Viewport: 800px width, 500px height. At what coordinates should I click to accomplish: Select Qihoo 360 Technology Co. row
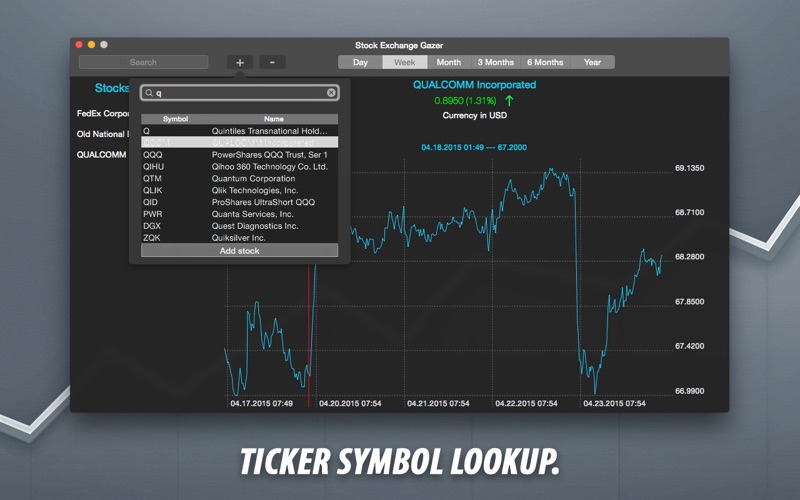tap(239, 166)
